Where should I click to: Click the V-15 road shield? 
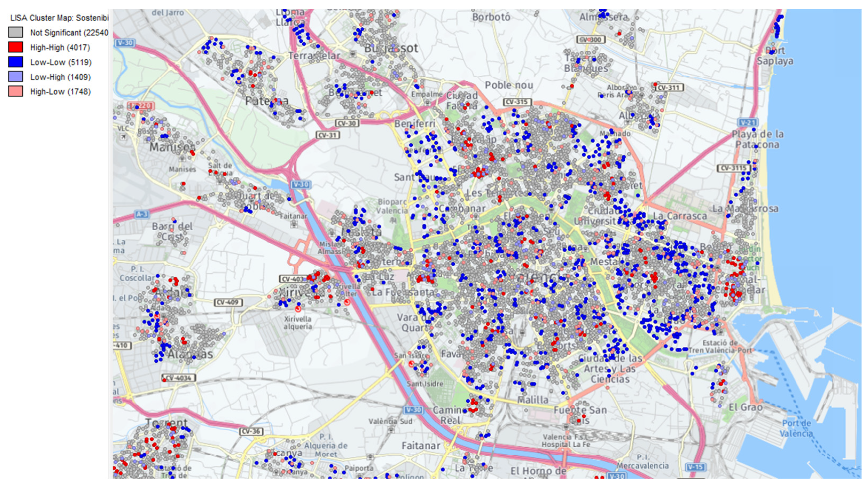695,467
